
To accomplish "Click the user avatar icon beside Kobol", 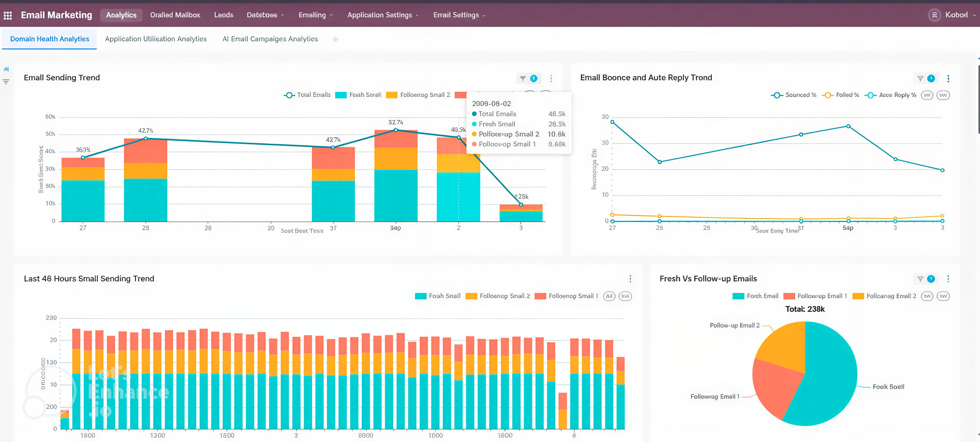I will pyautogui.click(x=934, y=15).
